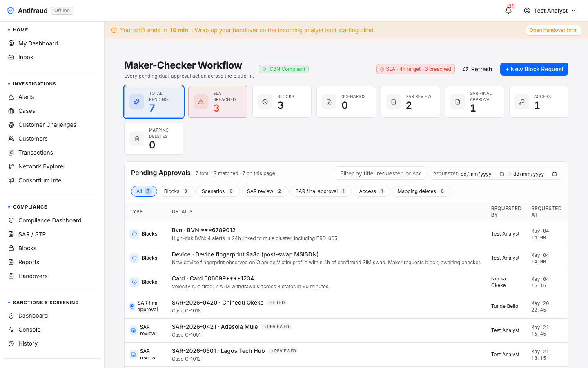Click the Inbox tray icon
Screen dimensions: 588x368
click(x=11, y=57)
